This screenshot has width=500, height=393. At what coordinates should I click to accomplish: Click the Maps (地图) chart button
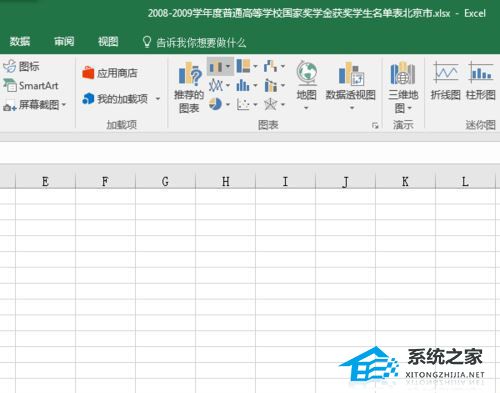coord(306,85)
